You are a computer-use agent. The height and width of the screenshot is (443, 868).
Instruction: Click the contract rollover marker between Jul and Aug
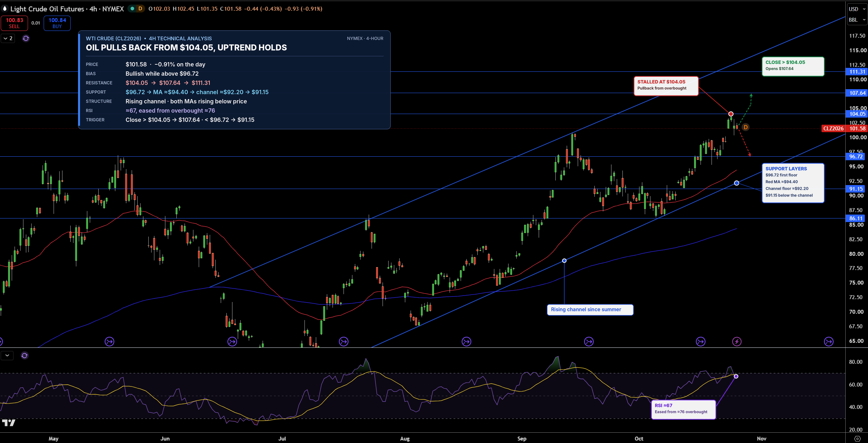[x=344, y=342]
